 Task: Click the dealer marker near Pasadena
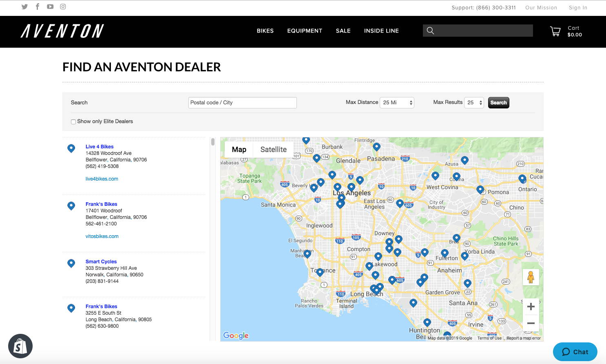376,147
